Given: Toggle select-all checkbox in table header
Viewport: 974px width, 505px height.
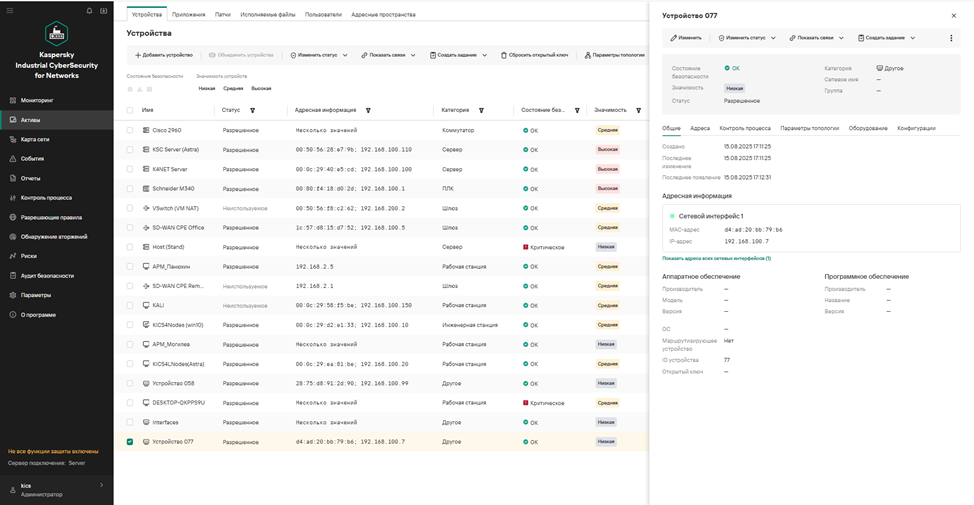Looking at the screenshot, I should point(130,111).
